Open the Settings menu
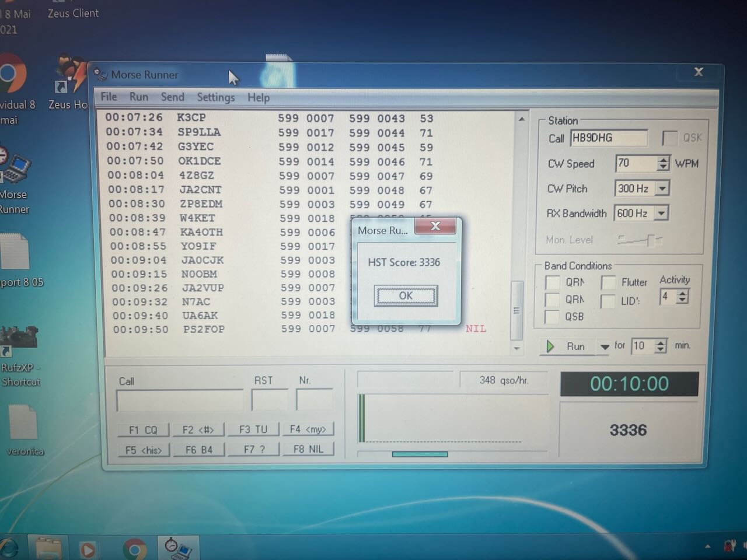Image resolution: width=747 pixels, height=560 pixels. pos(216,97)
